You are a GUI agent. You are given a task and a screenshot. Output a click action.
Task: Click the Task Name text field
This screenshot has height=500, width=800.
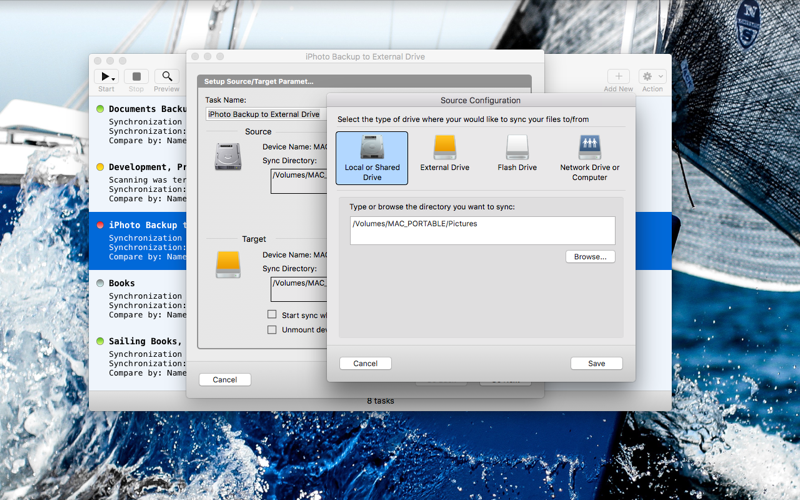click(x=266, y=114)
